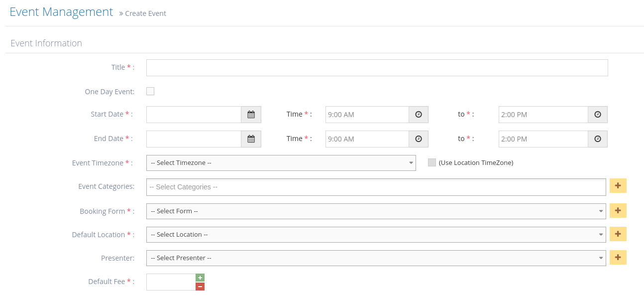Add a new booking form with plus button
Image resolution: width=644 pixels, height=297 pixels.
(618, 211)
